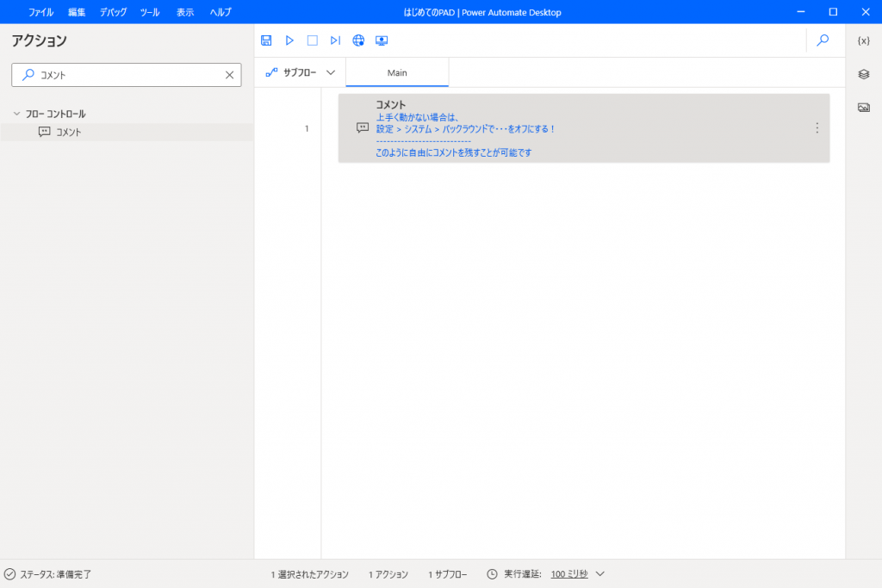The width and height of the screenshot is (882, 588).
Task: Stop the flow with the square icon
Action: pos(312,40)
